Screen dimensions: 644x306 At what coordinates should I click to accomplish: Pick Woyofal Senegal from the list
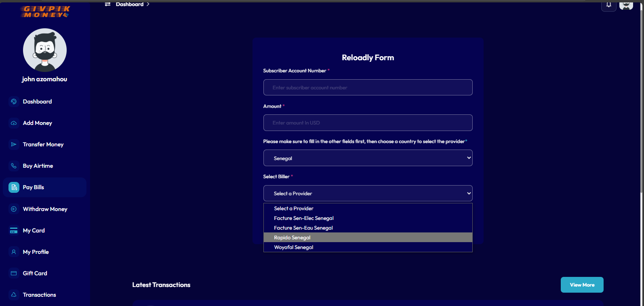(x=294, y=247)
